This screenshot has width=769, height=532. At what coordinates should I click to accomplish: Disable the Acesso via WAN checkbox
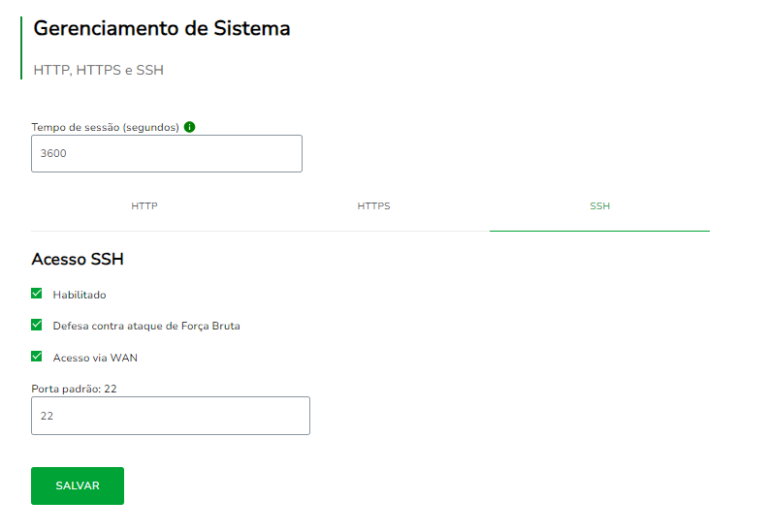click(x=37, y=357)
